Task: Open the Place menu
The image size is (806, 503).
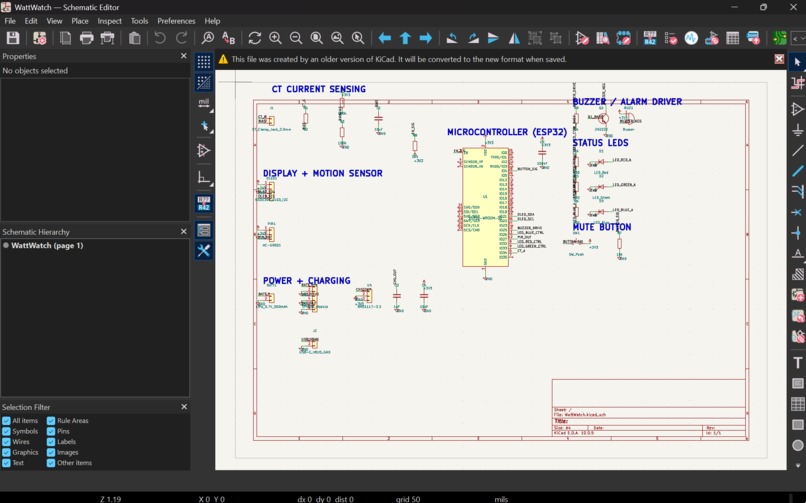Action: (80, 21)
